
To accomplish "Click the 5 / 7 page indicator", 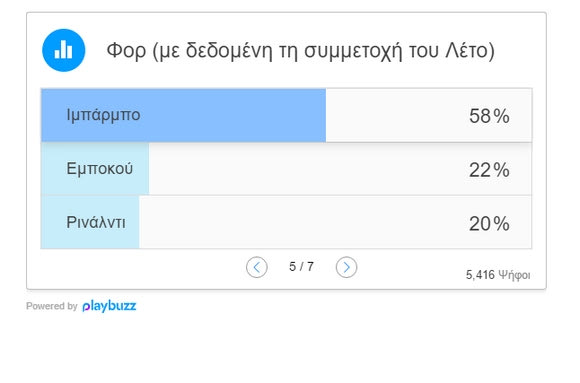I will coord(301,266).
